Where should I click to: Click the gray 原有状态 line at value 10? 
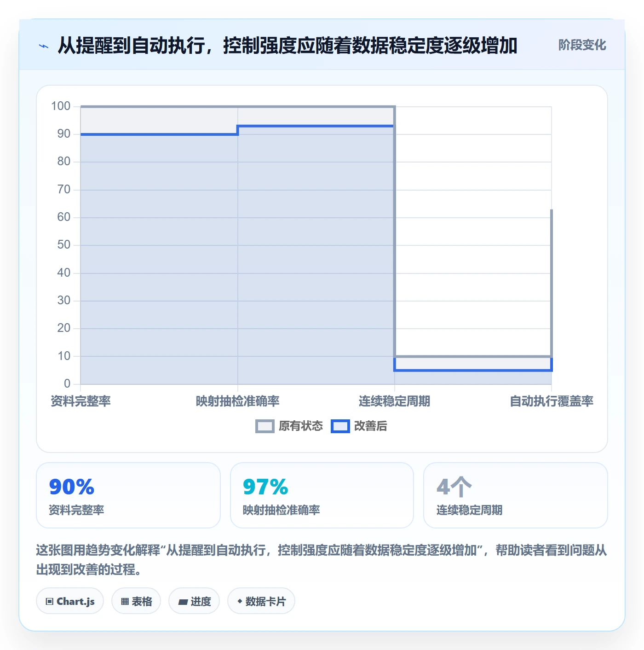[473, 356]
